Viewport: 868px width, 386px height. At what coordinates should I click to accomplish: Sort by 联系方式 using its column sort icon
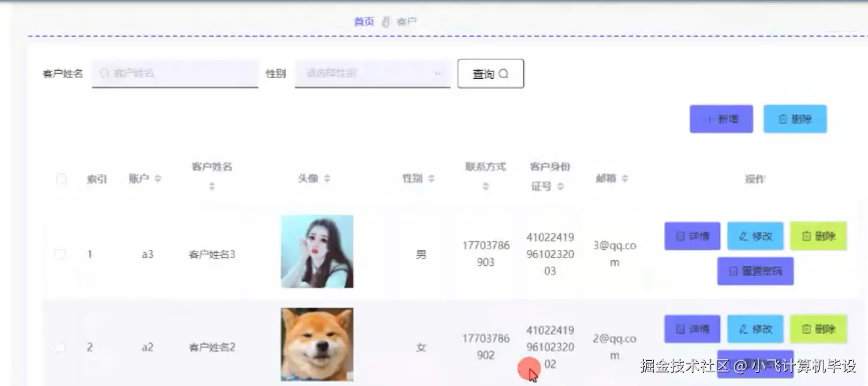coord(485,185)
